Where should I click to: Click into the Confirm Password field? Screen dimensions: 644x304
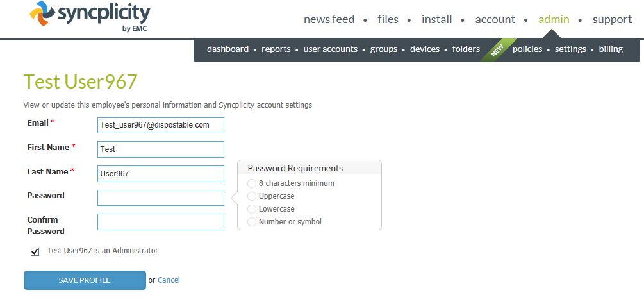click(160, 222)
